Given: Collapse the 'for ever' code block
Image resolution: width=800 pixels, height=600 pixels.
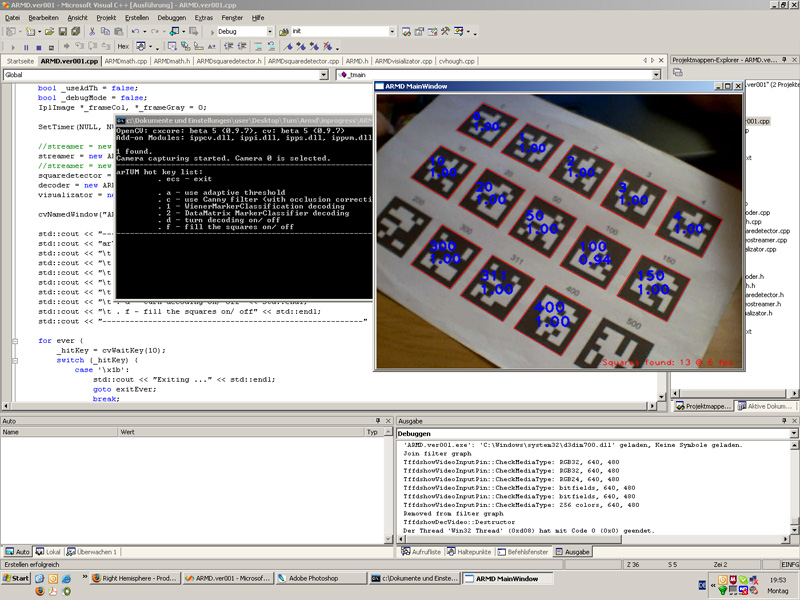Looking at the screenshot, I should [15, 341].
